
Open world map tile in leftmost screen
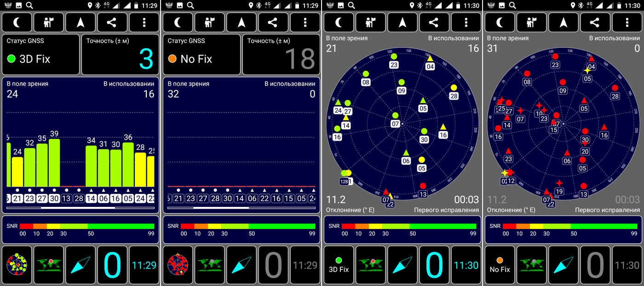pyautogui.click(x=49, y=265)
